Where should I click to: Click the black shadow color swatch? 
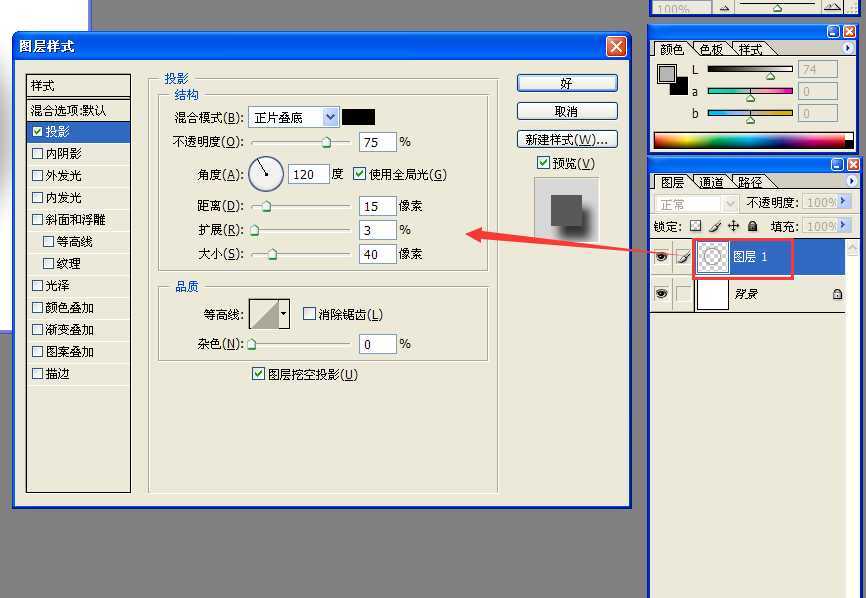pyautogui.click(x=358, y=117)
